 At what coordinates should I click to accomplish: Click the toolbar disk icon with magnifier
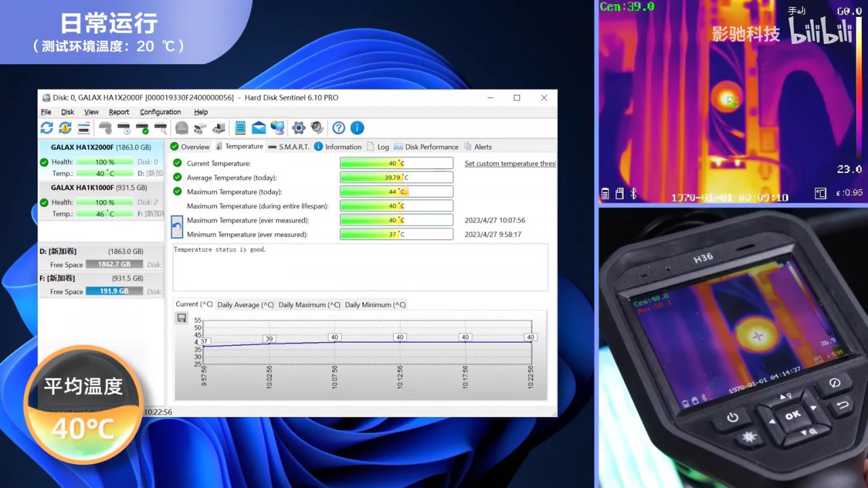[x=160, y=127]
